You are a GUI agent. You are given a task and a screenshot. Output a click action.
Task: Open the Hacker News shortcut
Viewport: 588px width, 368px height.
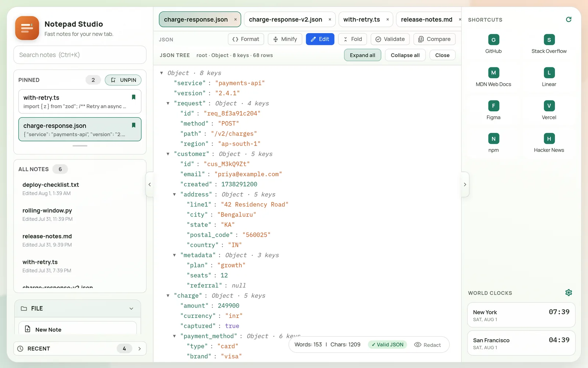(x=549, y=143)
